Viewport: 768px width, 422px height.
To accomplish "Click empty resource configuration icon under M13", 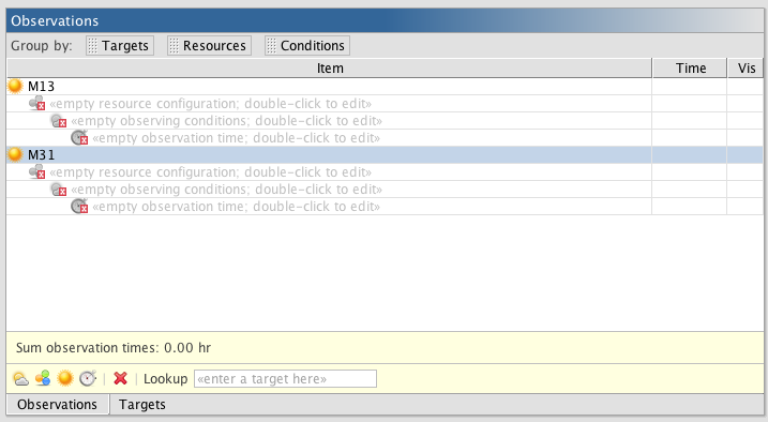I will pyautogui.click(x=37, y=103).
